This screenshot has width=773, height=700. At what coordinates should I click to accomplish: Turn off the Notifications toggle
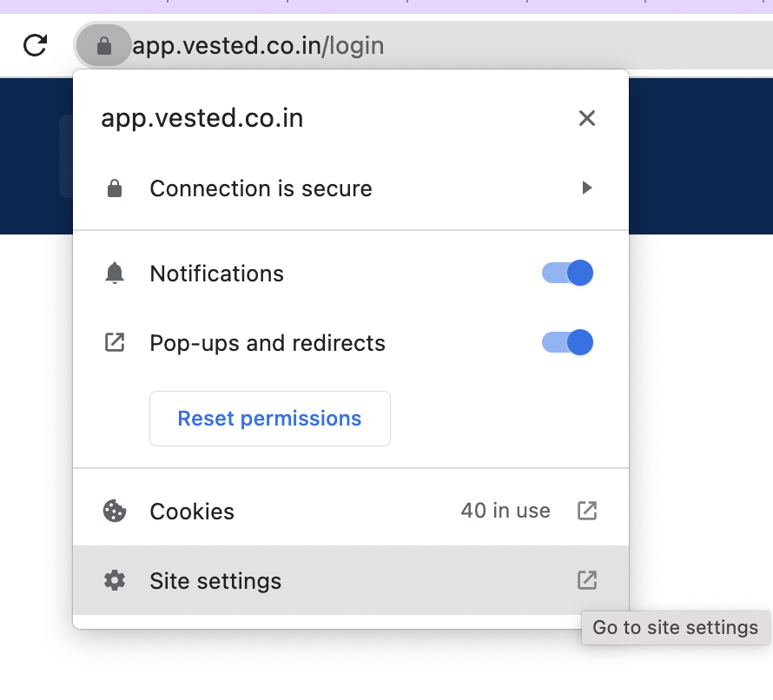[x=567, y=274]
